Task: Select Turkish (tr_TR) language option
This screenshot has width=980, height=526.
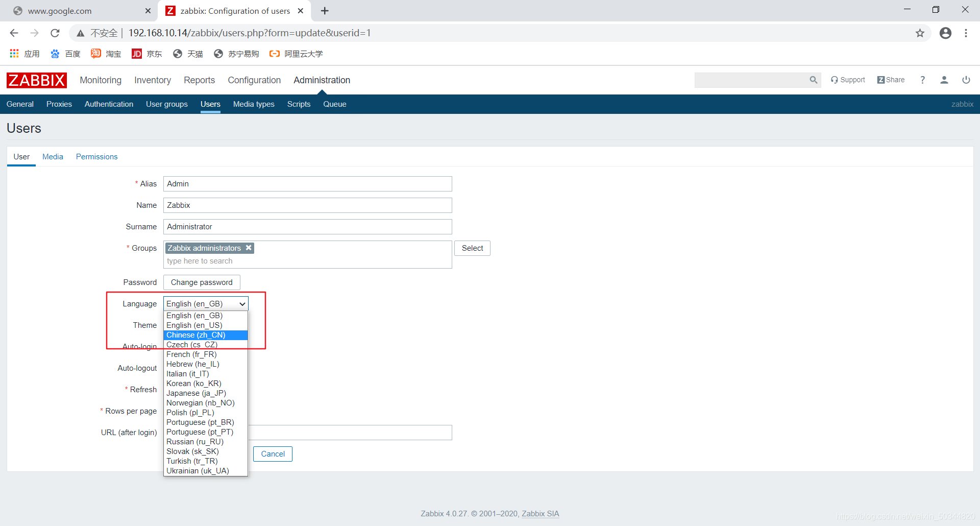Action: pyautogui.click(x=206, y=461)
